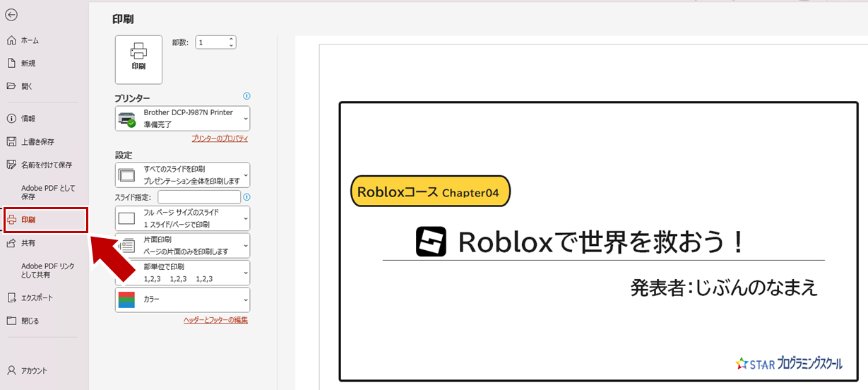Go back using the arrow circle
The image size is (868, 390).
11,15
